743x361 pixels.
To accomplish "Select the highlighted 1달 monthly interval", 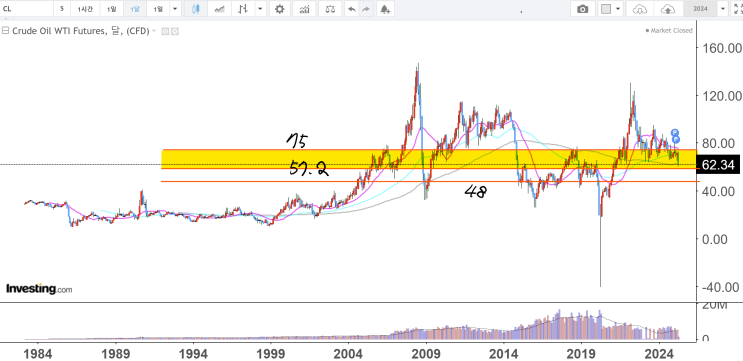I will pyautogui.click(x=135, y=9).
